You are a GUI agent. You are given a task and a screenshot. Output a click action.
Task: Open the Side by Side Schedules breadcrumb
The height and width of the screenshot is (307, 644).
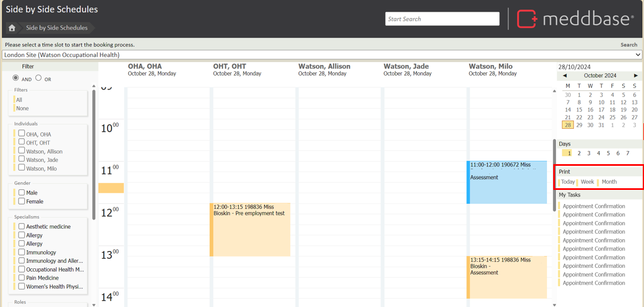tap(57, 27)
